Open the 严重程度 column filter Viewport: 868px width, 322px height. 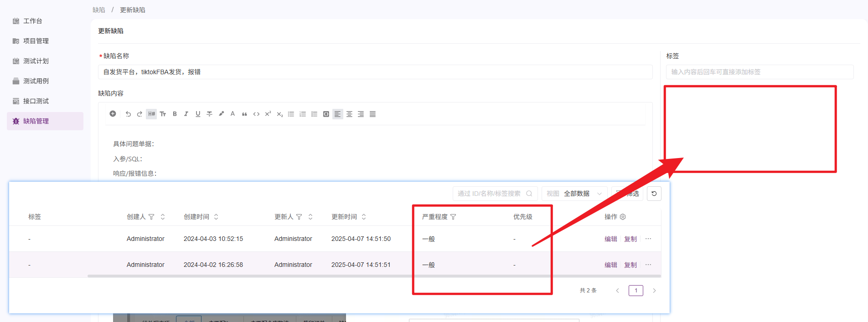453,217
